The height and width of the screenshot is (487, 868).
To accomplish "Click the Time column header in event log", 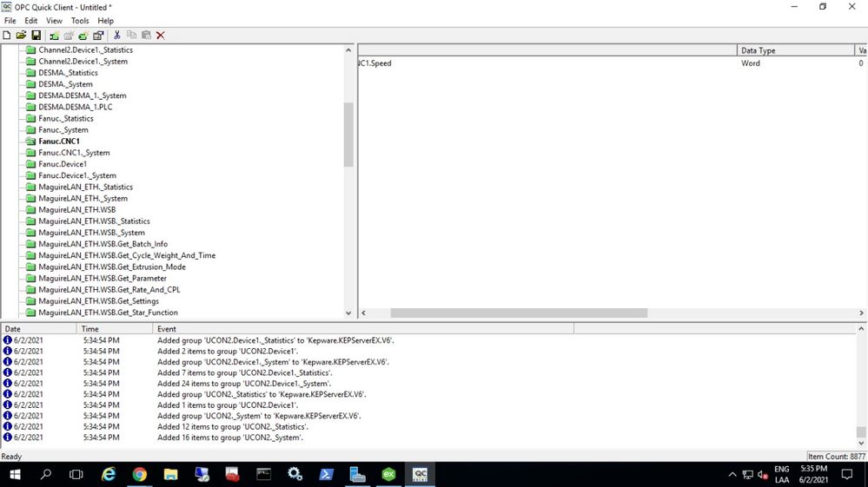I will [115, 329].
